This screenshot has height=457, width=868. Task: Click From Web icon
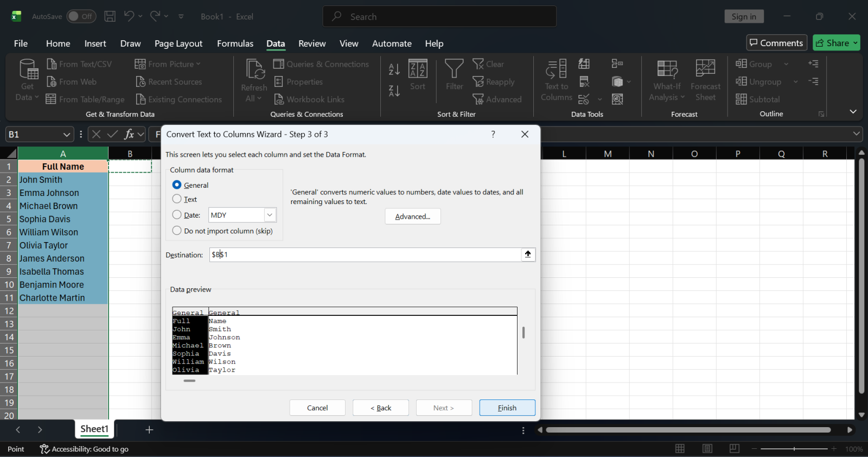[x=52, y=82]
